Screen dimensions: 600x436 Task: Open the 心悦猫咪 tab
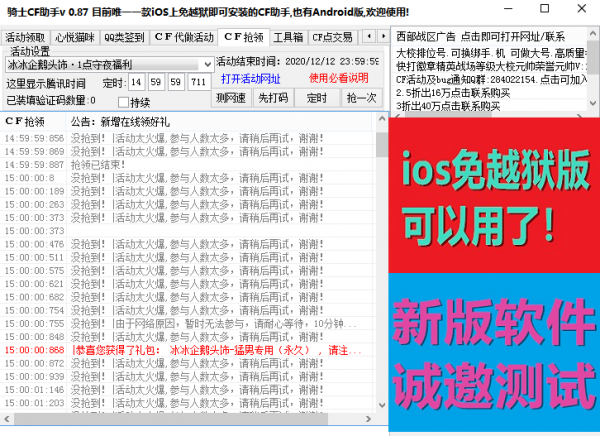(75, 38)
